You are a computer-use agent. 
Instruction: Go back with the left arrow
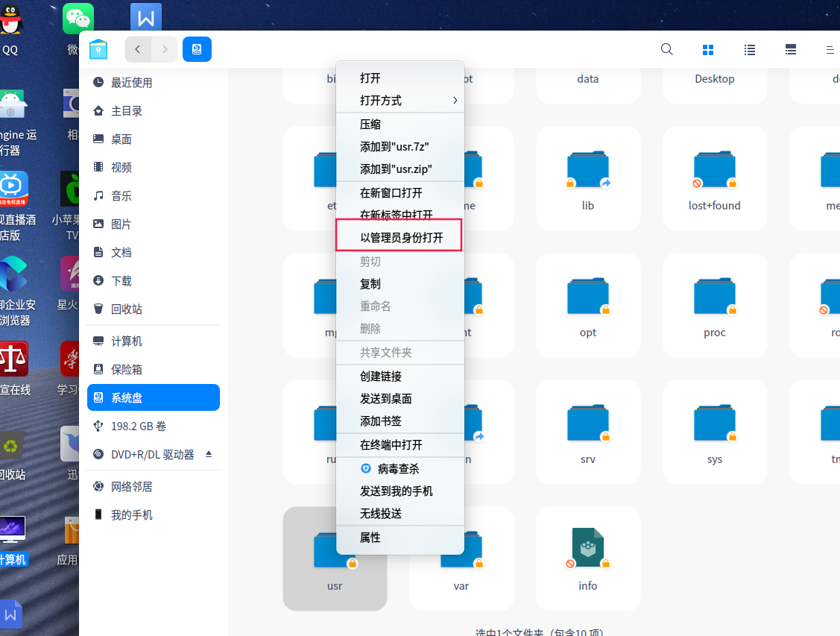pyautogui.click(x=138, y=49)
